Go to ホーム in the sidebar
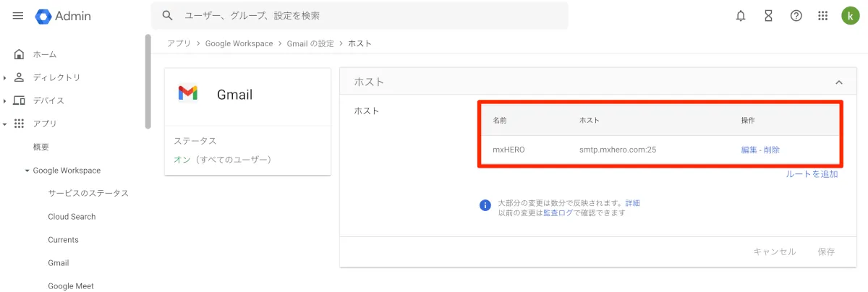 coord(44,54)
